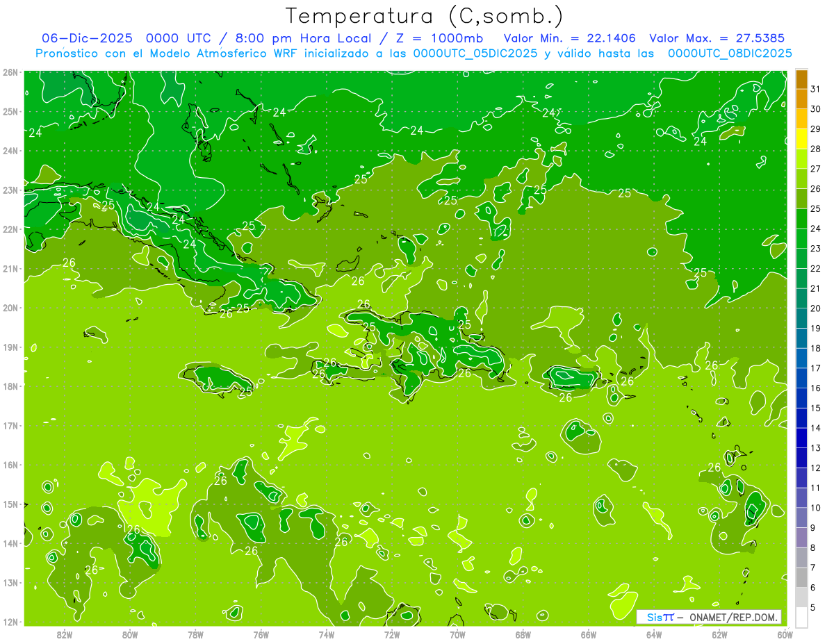Screen dimensions: 834x644
Task: Select the date text "06-Dic-2025"
Action: [x=87, y=38]
